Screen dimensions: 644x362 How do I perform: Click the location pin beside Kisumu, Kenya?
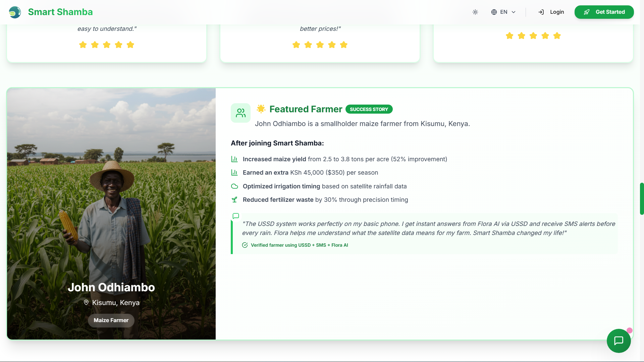click(x=86, y=302)
